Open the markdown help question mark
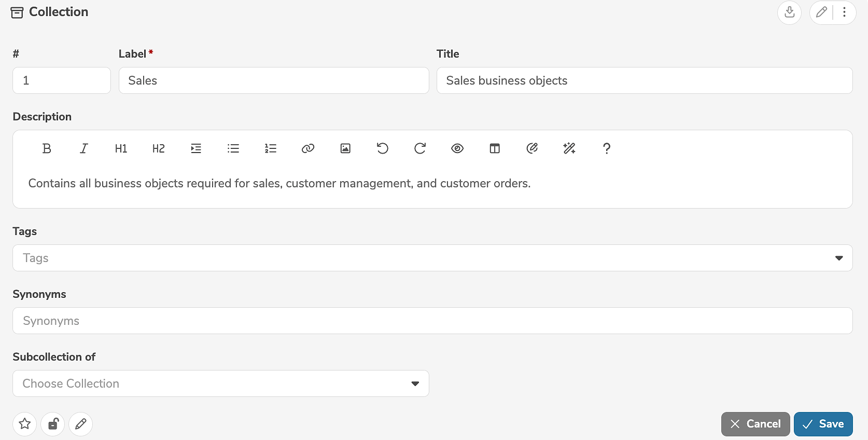868x440 pixels. pos(607,149)
